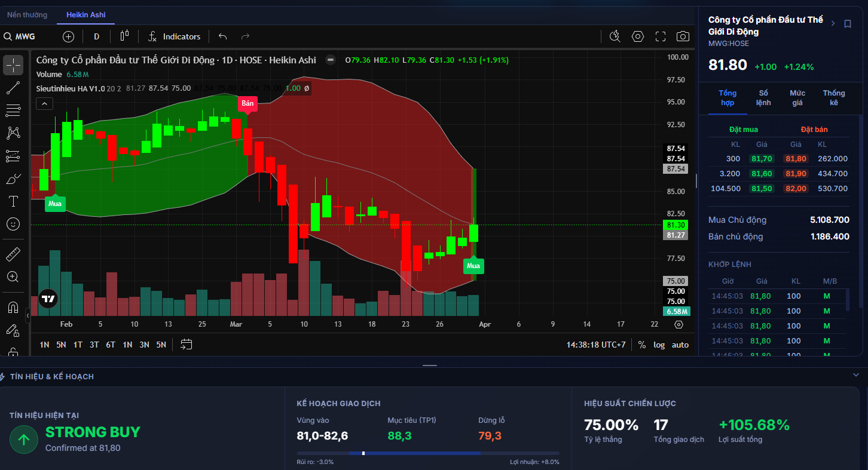Image resolution: width=868 pixels, height=470 pixels.
Task: Open the go to date calendar icon
Action: click(187, 345)
